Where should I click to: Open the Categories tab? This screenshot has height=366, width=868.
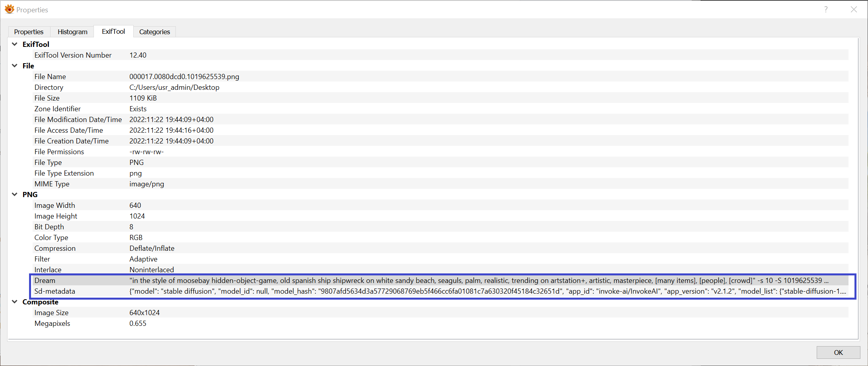(x=154, y=32)
